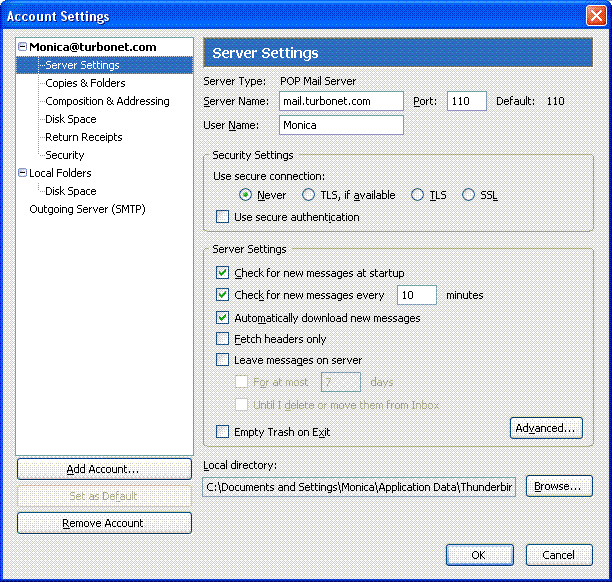Screen dimensions: 612x582
Task: Collapse the Local Folders tree node
Action: [23, 173]
